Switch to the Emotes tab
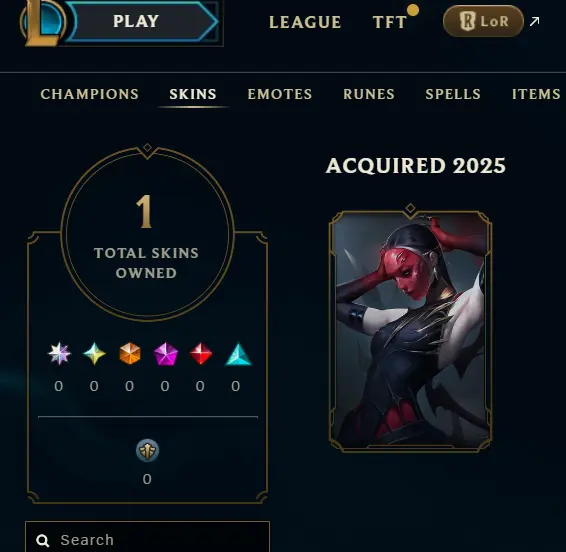Image resolution: width=566 pixels, height=552 pixels. coord(280,94)
